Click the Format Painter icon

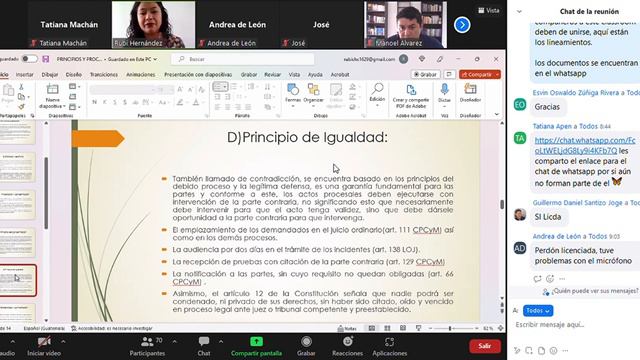[x=21, y=106]
